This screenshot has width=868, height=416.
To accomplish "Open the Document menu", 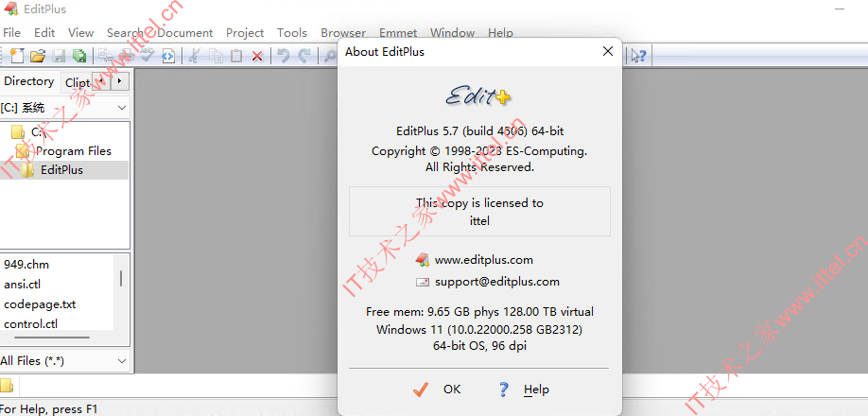I will point(185,33).
